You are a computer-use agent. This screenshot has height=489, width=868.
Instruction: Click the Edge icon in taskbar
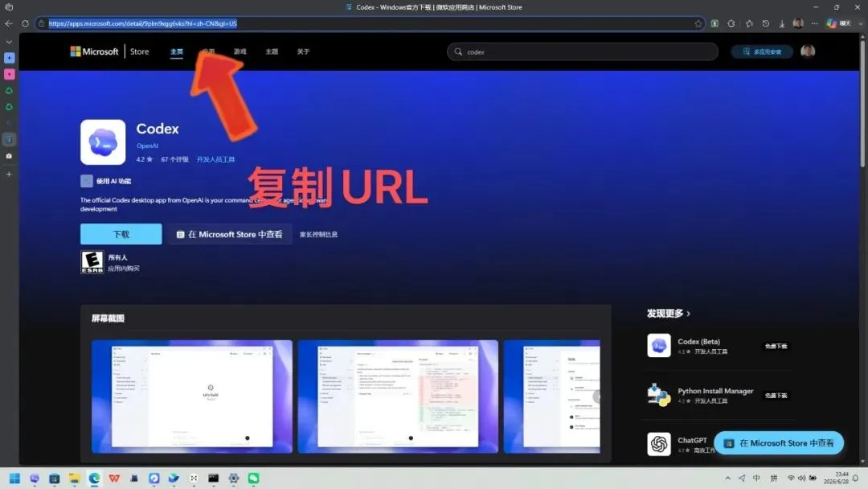point(94,478)
